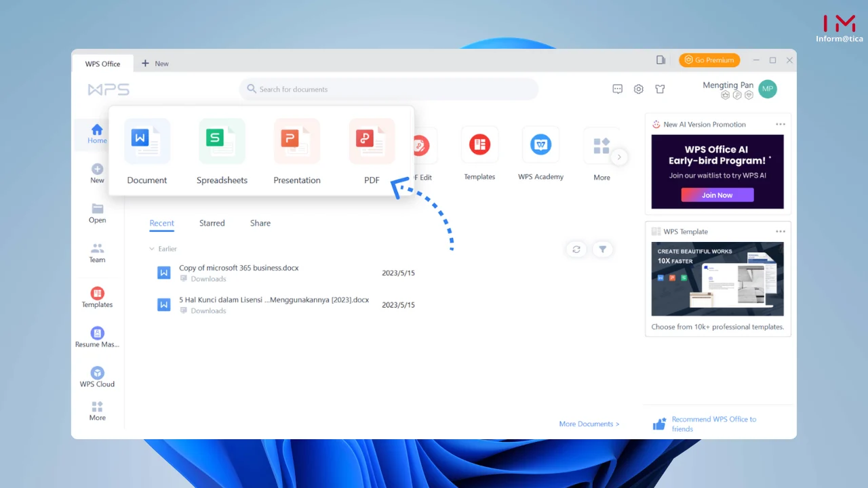Click the WPS Template preview image
This screenshot has height=488, width=868.
(717, 279)
